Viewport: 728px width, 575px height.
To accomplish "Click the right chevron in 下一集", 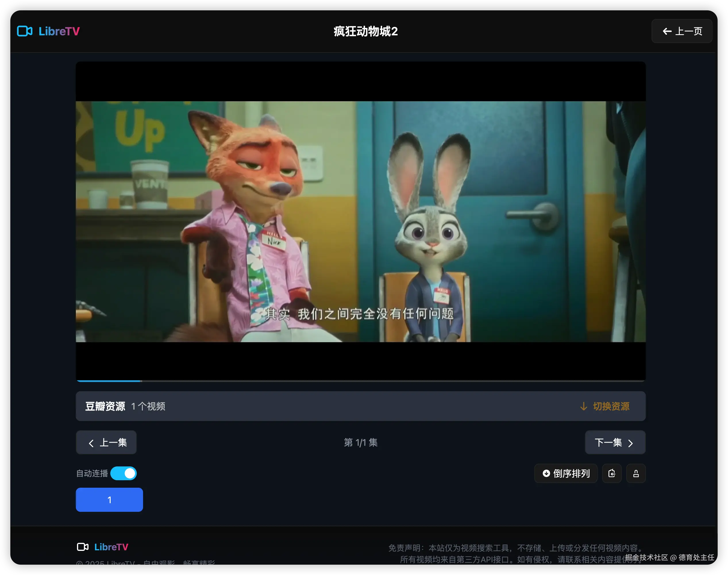I will coord(631,443).
